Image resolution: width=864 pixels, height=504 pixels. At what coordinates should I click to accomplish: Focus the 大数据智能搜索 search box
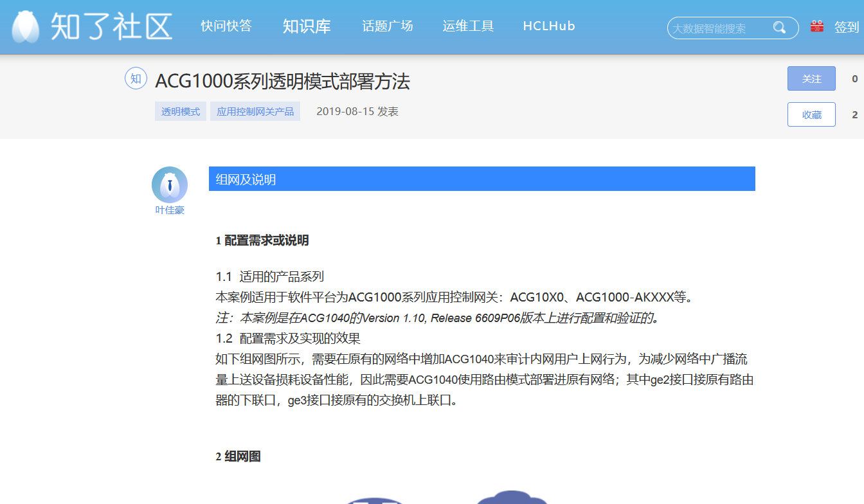click(x=719, y=28)
